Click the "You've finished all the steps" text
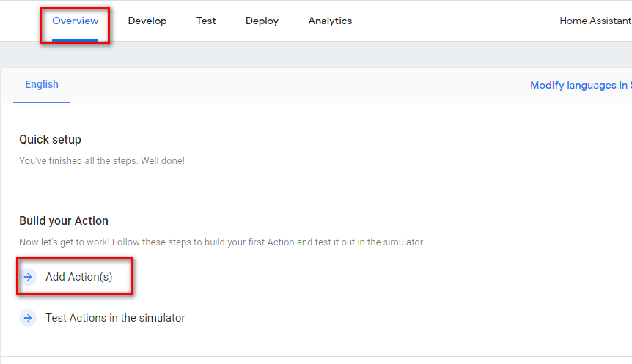 click(102, 160)
